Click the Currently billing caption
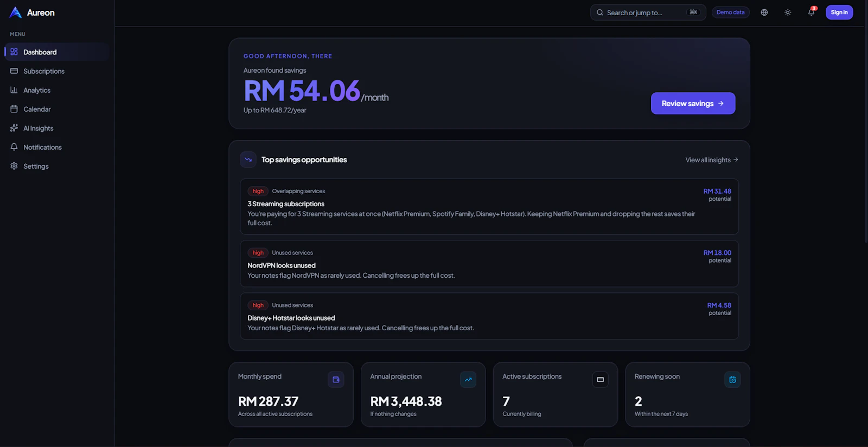This screenshot has width=868, height=447. point(521,414)
